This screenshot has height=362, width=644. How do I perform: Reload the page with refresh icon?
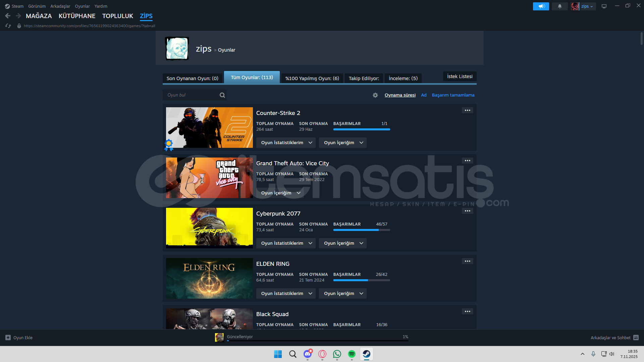pyautogui.click(x=8, y=26)
